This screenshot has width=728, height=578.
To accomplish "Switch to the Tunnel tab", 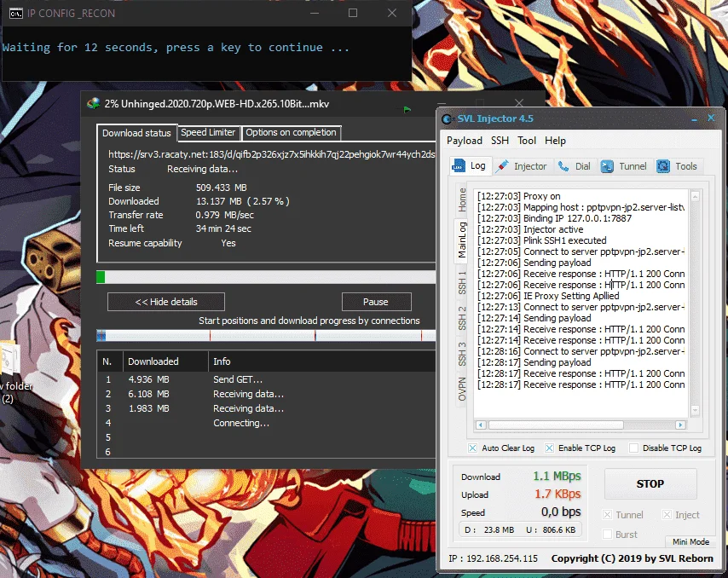I will pos(623,166).
